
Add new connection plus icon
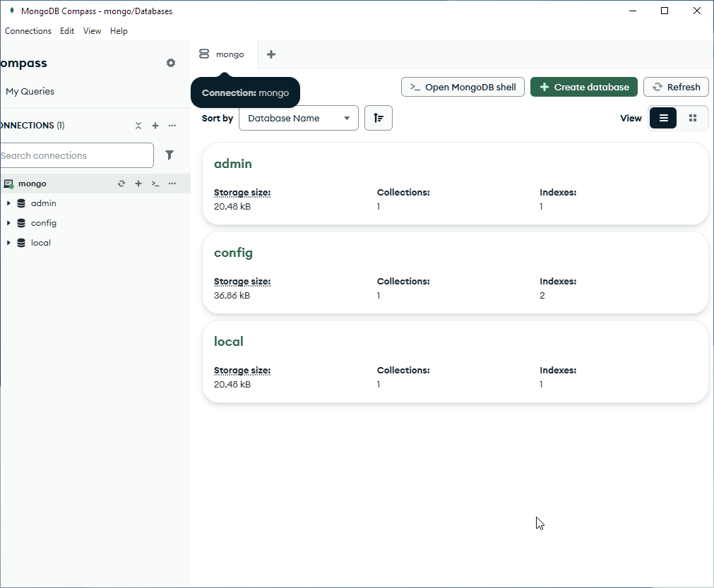coord(155,126)
